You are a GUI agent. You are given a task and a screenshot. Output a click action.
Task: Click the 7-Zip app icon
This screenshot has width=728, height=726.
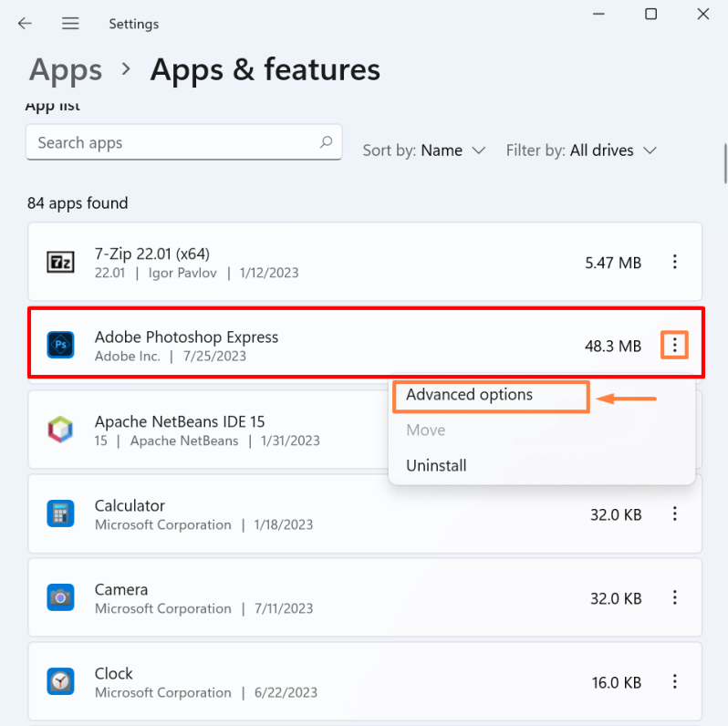(x=60, y=263)
